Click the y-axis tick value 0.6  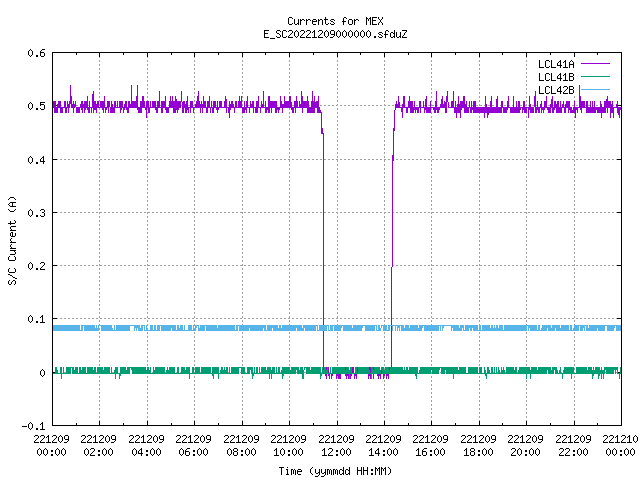pyautogui.click(x=36, y=53)
